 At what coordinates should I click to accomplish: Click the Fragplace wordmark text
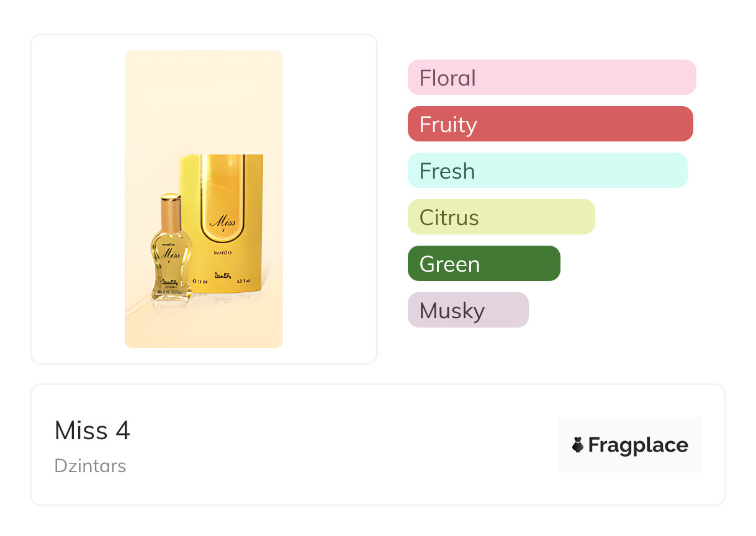click(638, 445)
